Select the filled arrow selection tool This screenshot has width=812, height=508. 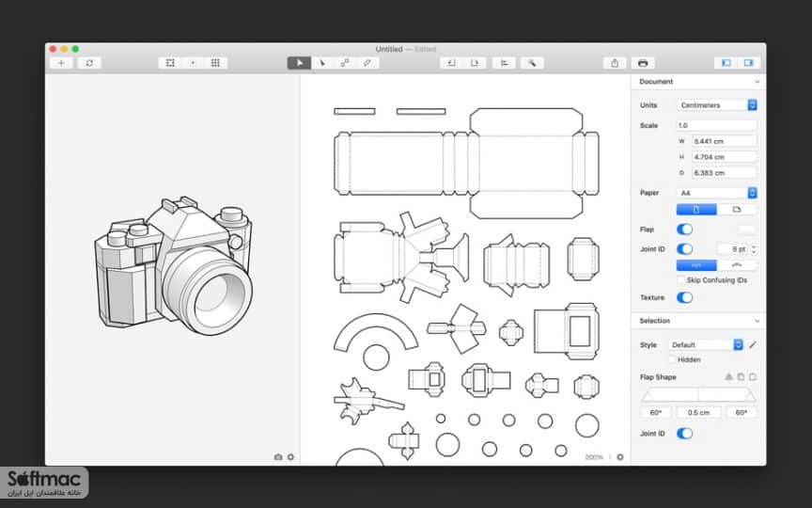299,63
